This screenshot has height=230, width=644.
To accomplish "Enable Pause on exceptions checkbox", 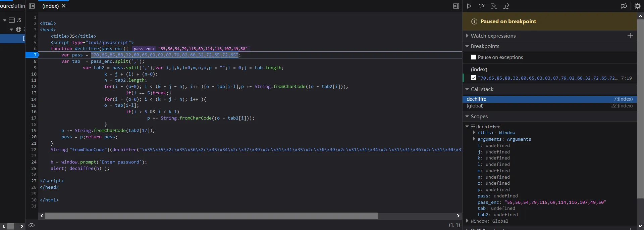I will (x=474, y=57).
